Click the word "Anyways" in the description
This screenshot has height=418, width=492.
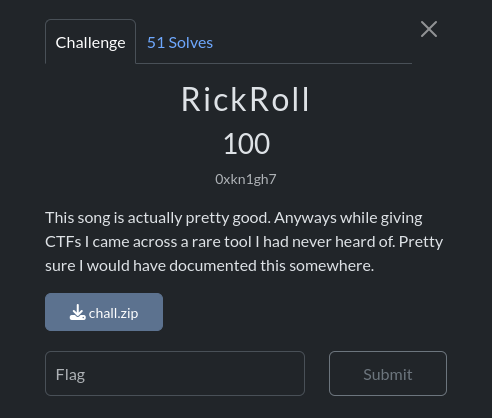305,218
